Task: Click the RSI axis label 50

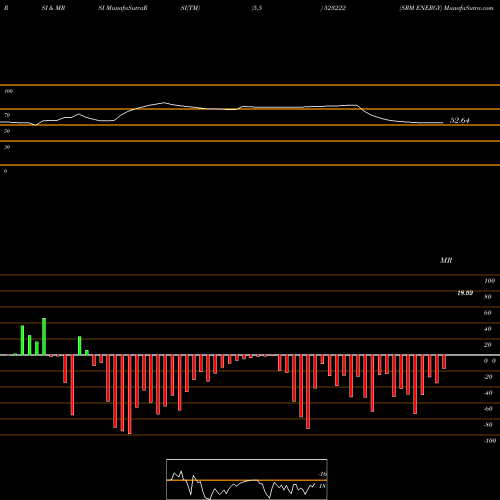Action: (x=7, y=131)
